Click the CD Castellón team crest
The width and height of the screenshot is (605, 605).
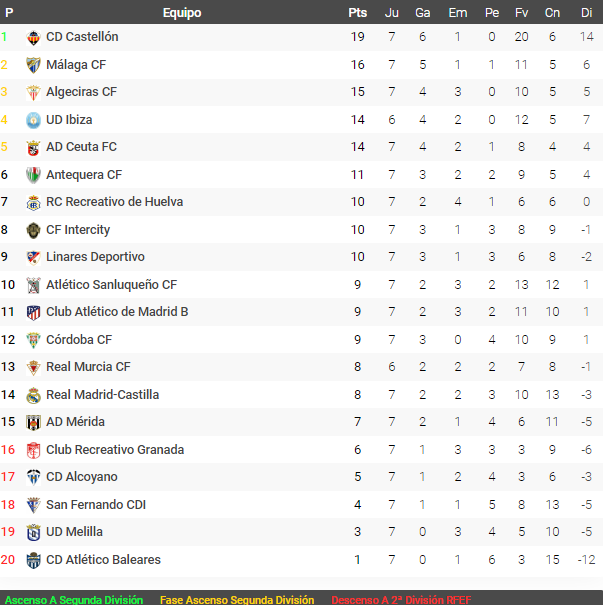pos(33,37)
